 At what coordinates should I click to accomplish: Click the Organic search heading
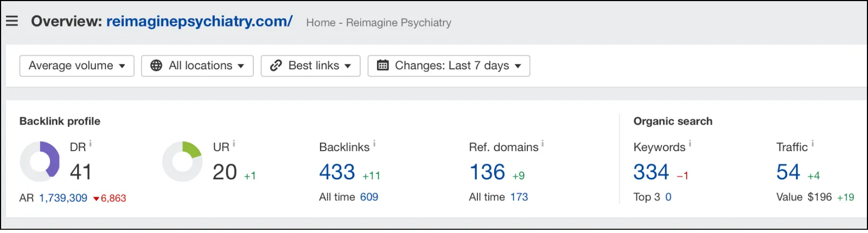tap(673, 121)
